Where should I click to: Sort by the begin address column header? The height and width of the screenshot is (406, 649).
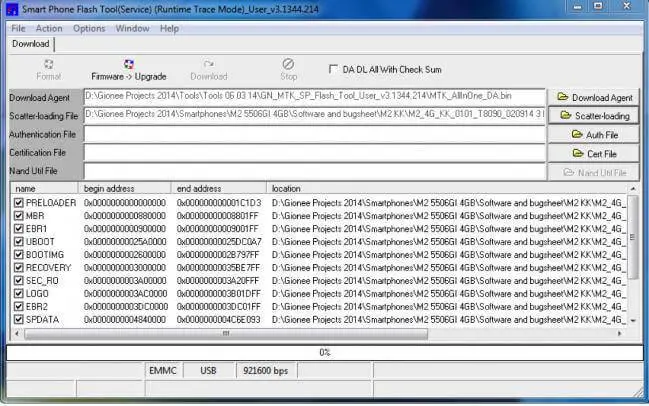click(x=124, y=189)
